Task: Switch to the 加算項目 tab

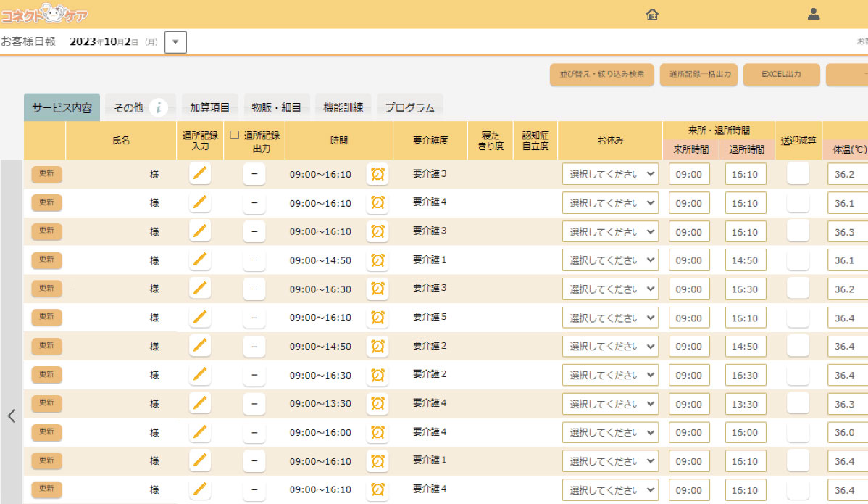Action: pyautogui.click(x=209, y=108)
